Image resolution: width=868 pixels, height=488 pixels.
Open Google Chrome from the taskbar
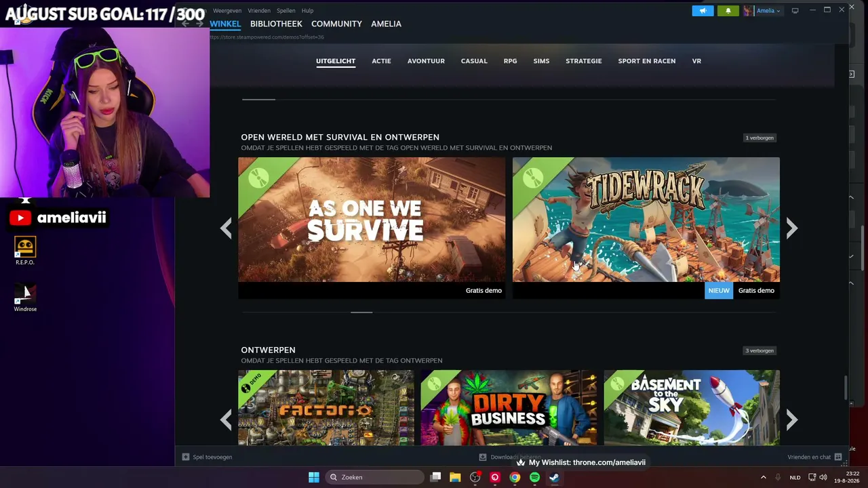tap(515, 477)
